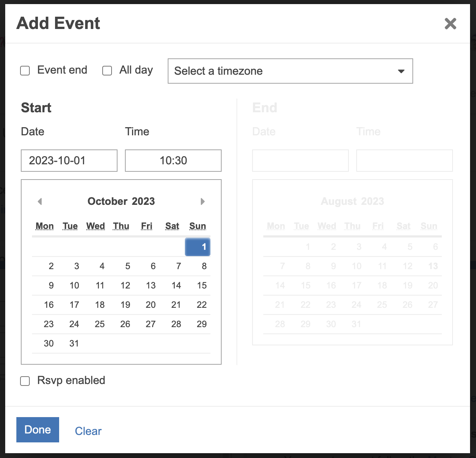Click the Start date input field

click(x=69, y=161)
